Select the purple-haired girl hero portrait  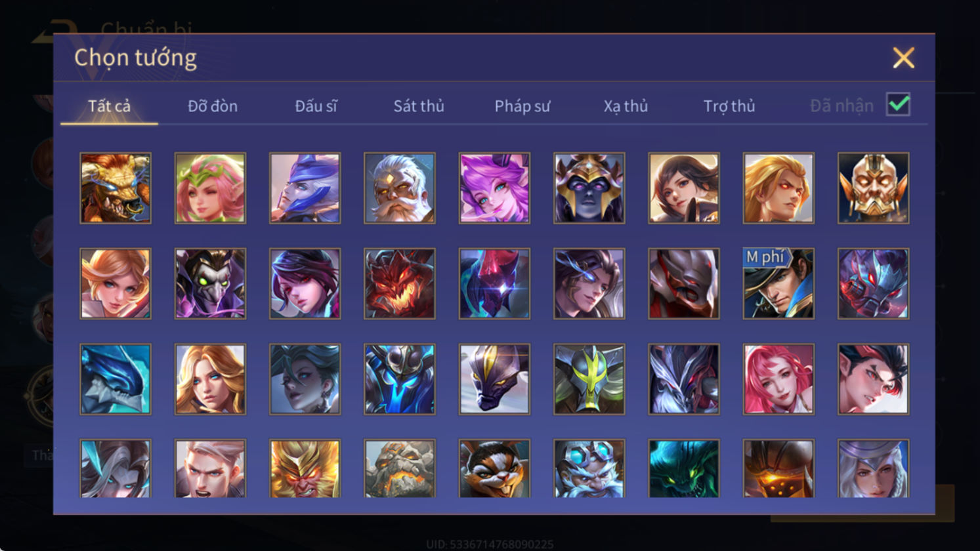[x=494, y=188]
